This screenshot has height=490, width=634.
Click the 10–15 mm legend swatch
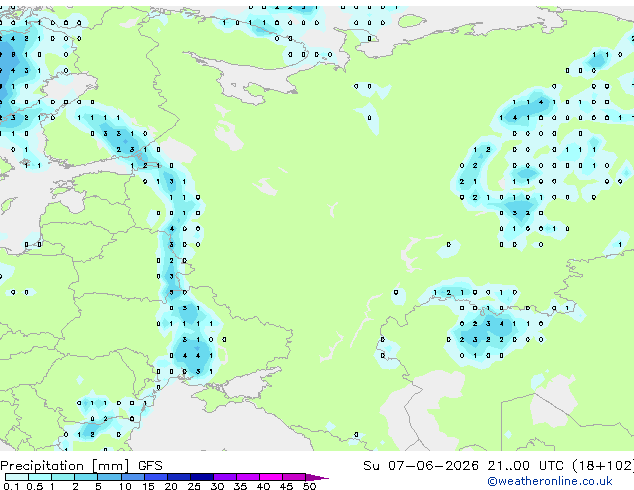(132, 477)
